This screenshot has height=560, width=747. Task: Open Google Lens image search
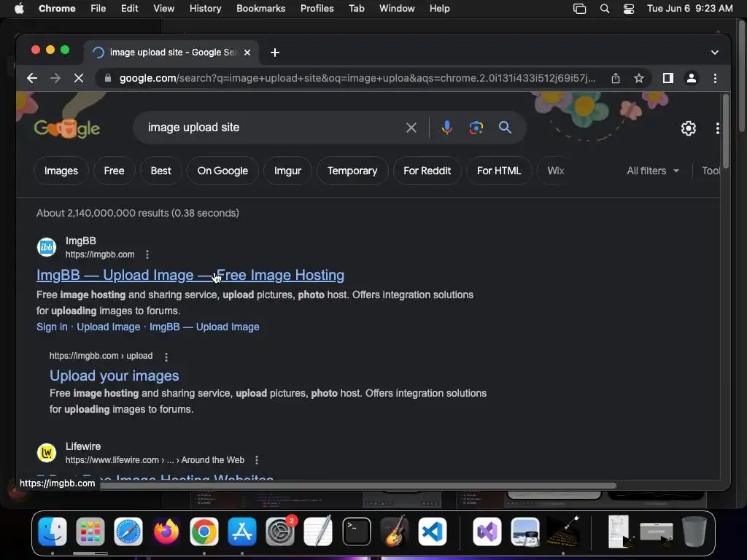pyautogui.click(x=476, y=128)
